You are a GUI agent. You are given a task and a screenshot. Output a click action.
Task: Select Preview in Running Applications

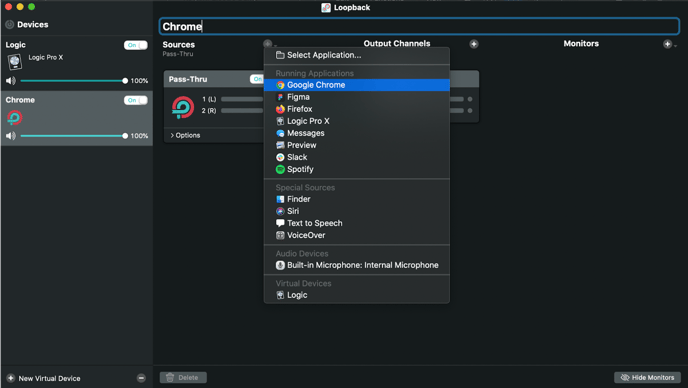point(357,145)
